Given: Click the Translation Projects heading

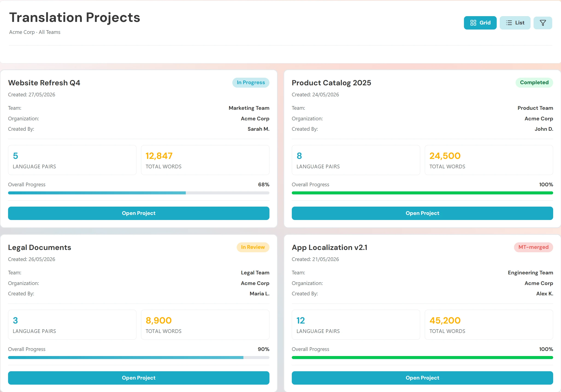Looking at the screenshot, I should (x=74, y=18).
